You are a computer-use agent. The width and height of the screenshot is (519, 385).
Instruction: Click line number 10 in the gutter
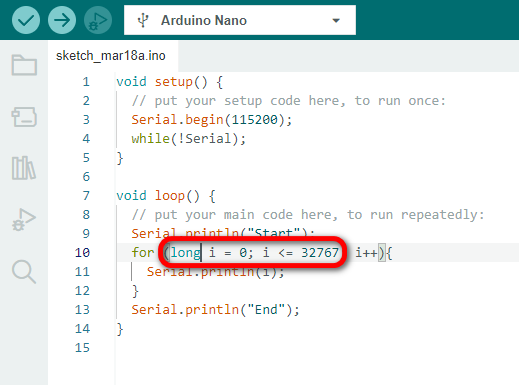82,253
